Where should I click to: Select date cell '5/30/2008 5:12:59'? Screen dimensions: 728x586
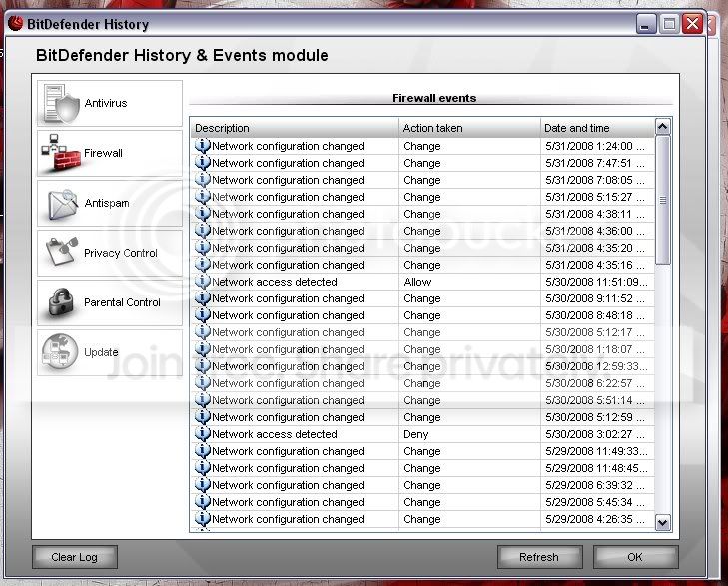pyautogui.click(x=595, y=417)
